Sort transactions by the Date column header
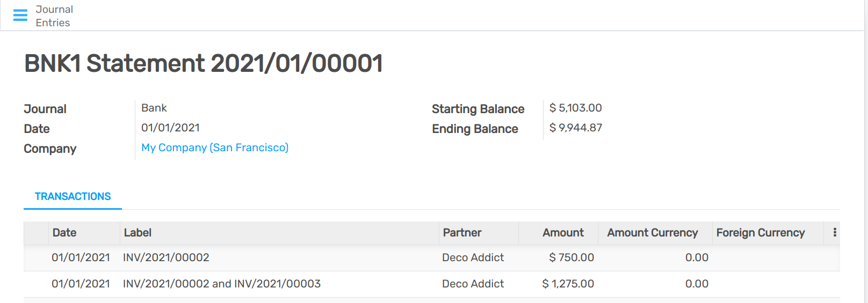 point(64,233)
